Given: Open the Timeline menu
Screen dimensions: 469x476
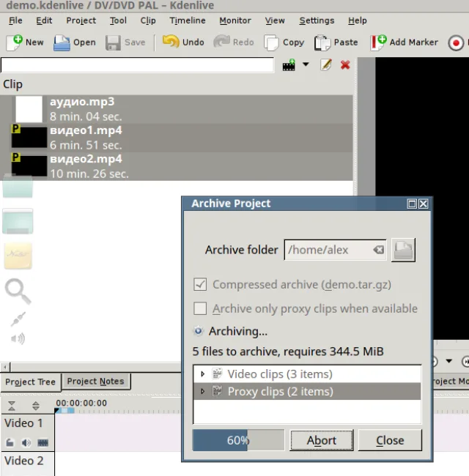Looking at the screenshot, I should coord(188,21).
